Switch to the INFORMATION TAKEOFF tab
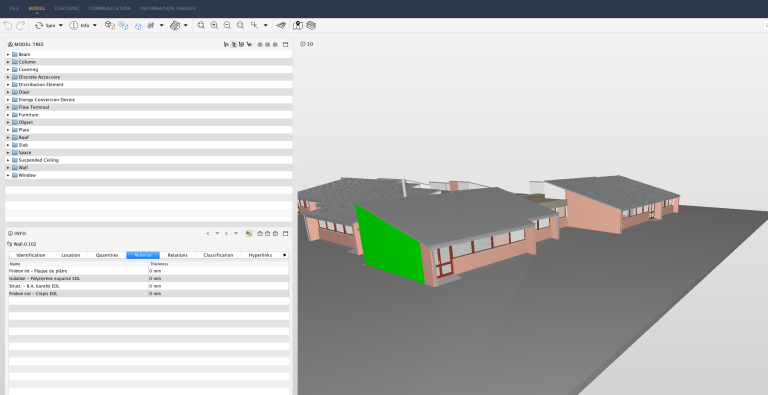768x395 pixels. [x=168, y=8]
